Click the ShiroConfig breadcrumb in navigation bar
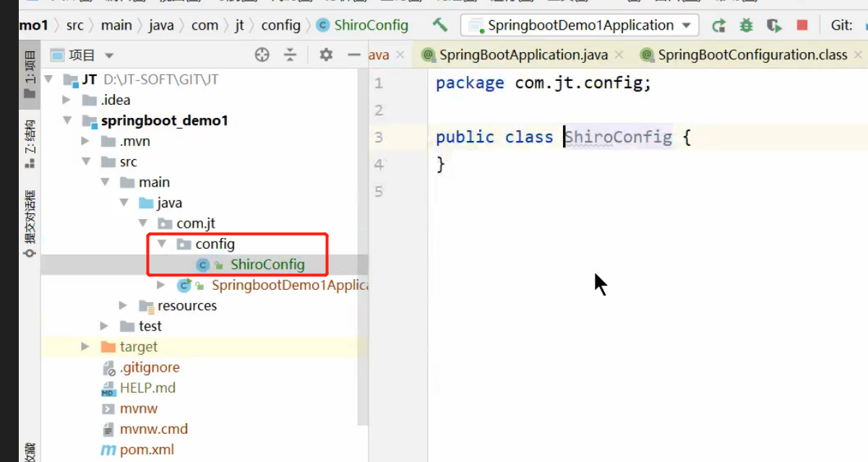Image resolution: width=868 pixels, height=462 pixels. [x=371, y=25]
